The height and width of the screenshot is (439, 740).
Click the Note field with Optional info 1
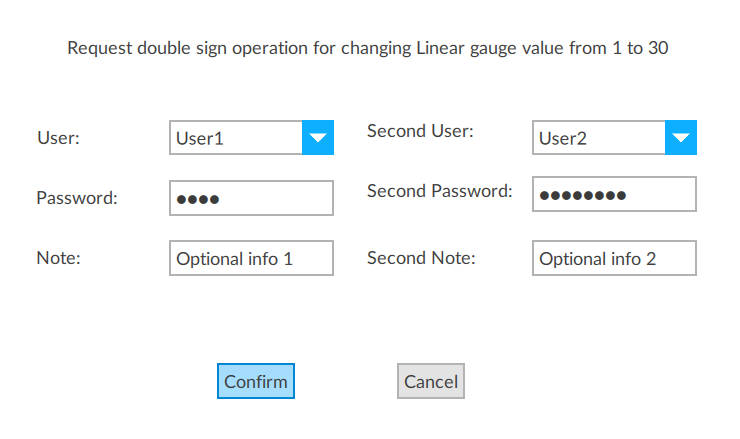[x=251, y=258]
